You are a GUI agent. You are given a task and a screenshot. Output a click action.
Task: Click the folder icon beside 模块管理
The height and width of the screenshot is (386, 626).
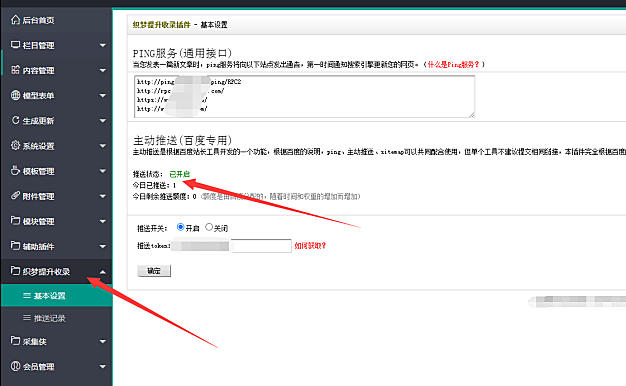point(15,221)
